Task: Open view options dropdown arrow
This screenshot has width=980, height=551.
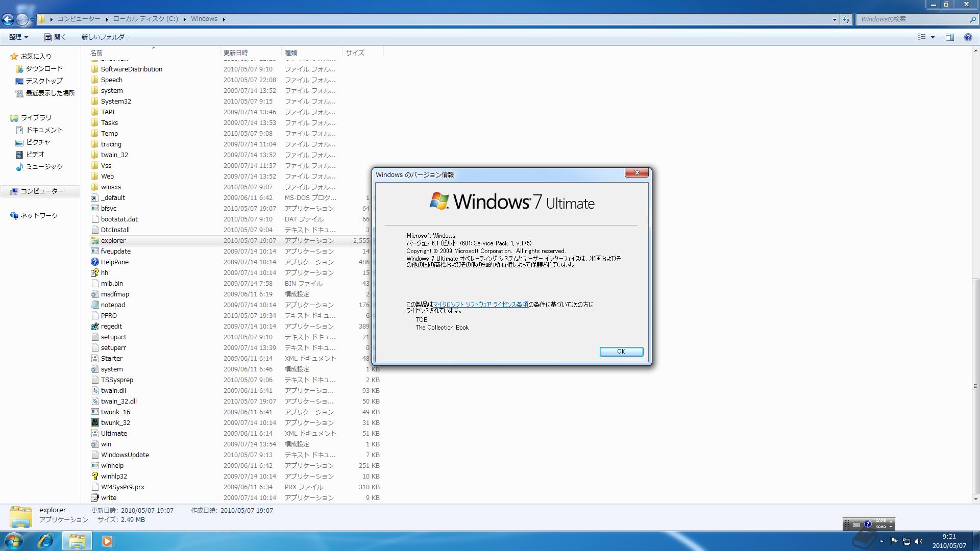Action: point(933,37)
